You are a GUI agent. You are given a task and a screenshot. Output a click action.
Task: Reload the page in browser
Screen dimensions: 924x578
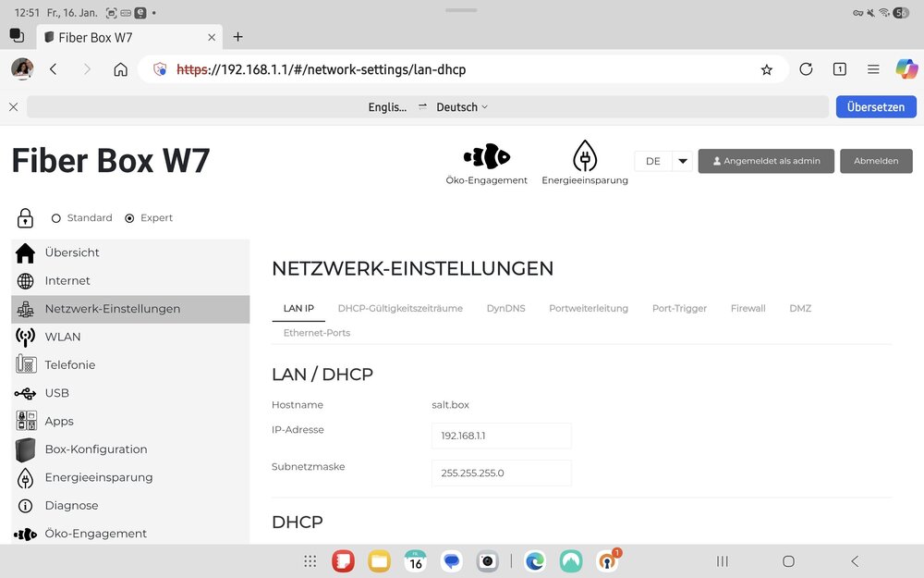(806, 69)
